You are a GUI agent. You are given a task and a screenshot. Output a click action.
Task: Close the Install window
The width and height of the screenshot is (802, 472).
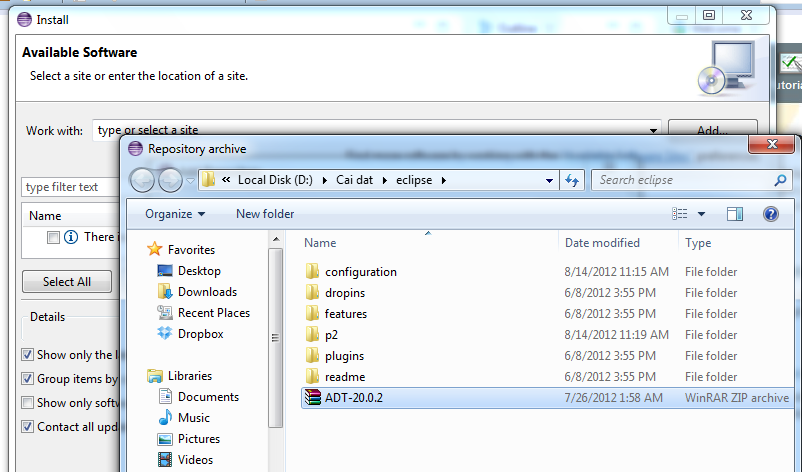tap(746, 15)
